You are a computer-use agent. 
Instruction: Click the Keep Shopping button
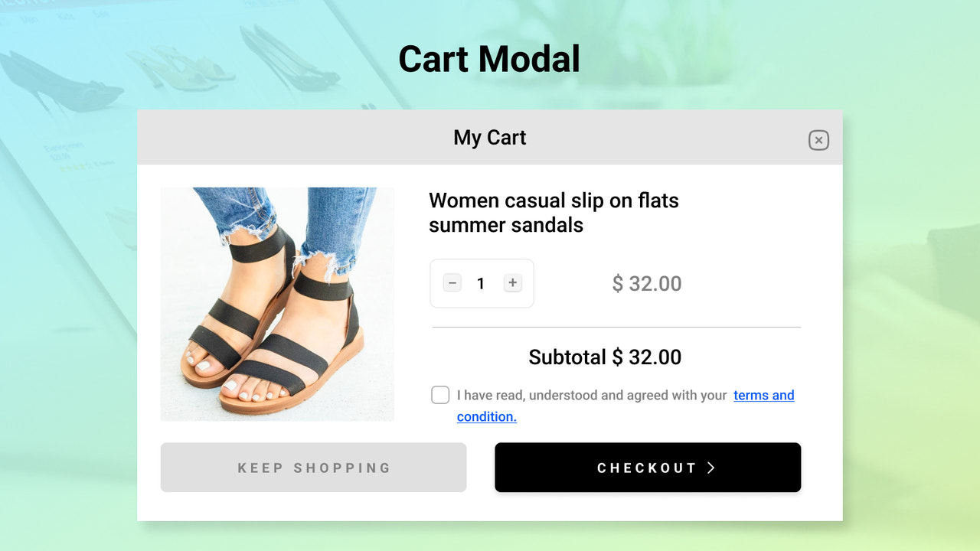(x=313, y=467)
